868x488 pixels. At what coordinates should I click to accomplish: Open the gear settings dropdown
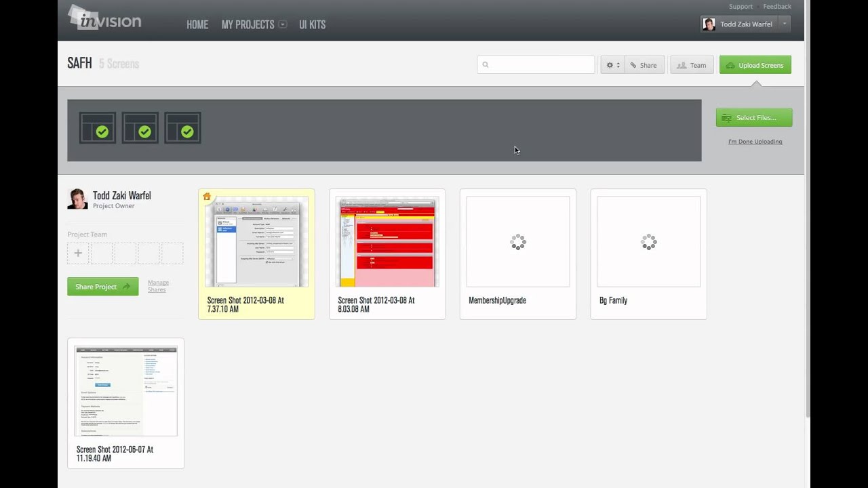(x=612, y=65)
